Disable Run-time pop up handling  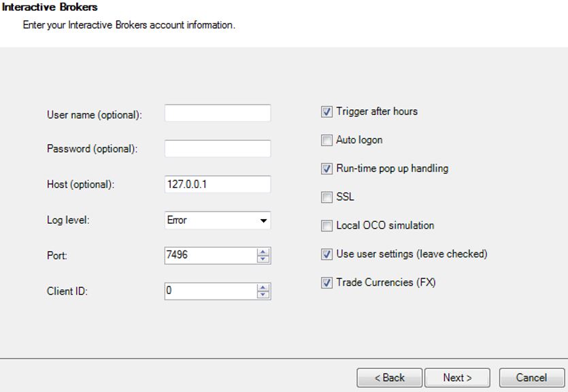[327, 169]
